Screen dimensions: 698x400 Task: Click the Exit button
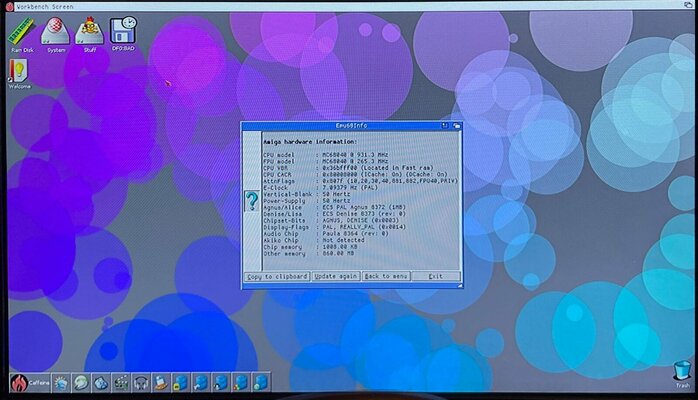(435, 276)
